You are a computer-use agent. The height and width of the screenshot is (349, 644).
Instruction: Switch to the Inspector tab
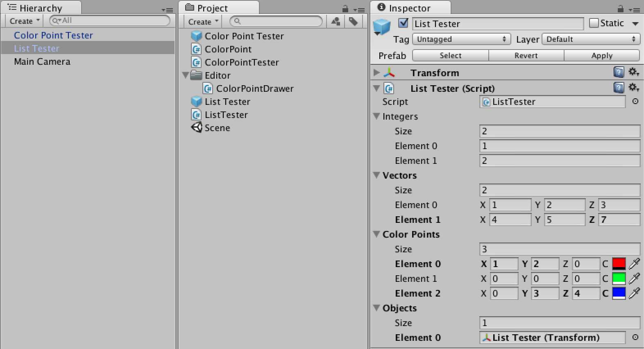click(411, 8)
